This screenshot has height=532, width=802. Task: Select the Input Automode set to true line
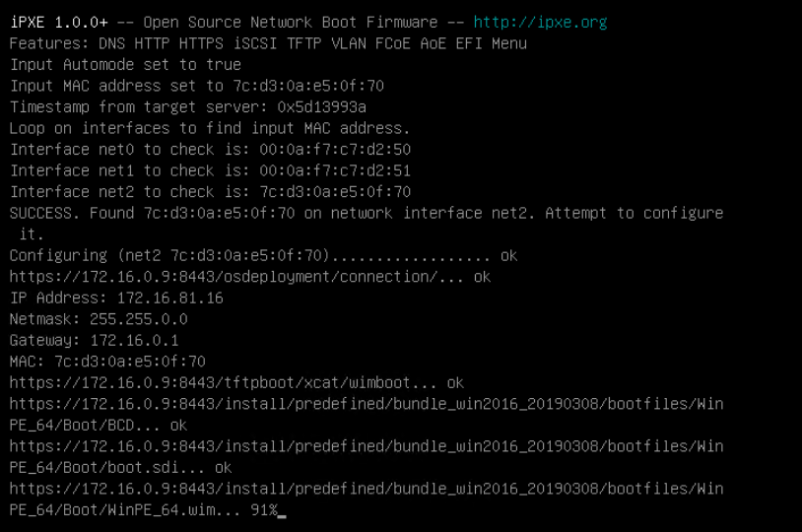click(125, 65)
